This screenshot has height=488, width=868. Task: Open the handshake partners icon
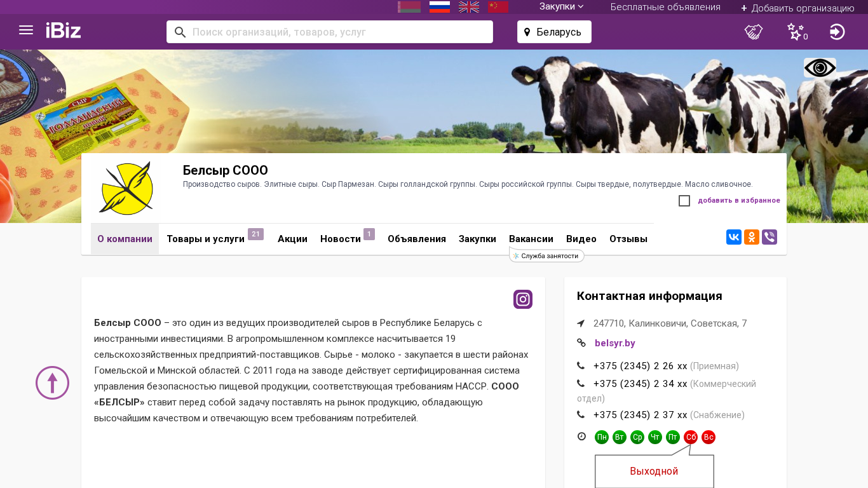pyautogui.click(x=754, y=32)
